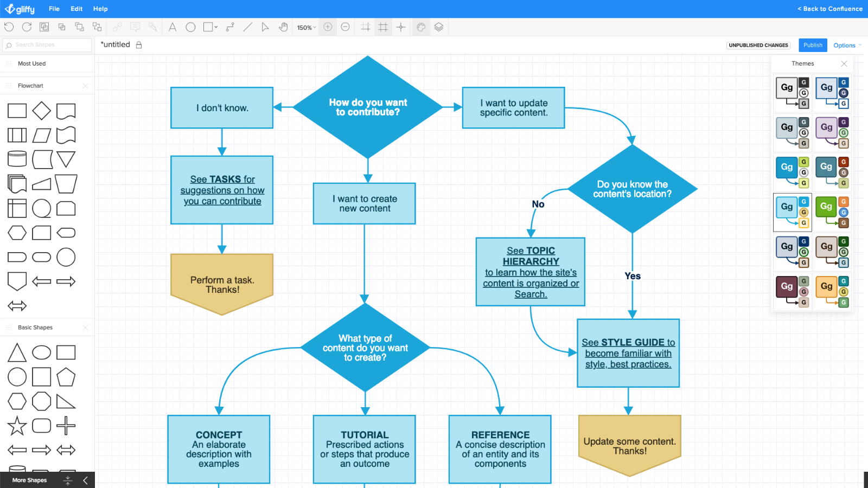Select the Connector tool
868x488 pixels.
click(x=230, y=27)
